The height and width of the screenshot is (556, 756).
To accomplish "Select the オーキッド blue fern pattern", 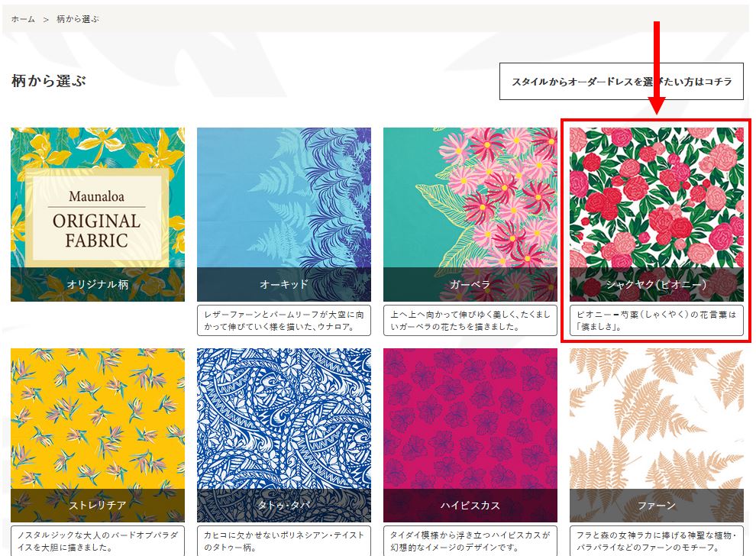I will click(x=284, y=214).
